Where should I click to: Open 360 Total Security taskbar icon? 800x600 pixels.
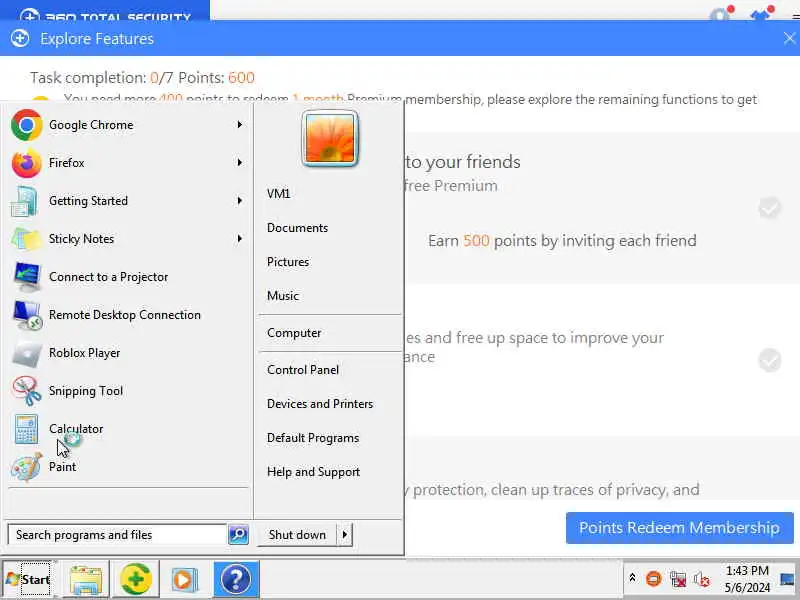click(135, 580)
